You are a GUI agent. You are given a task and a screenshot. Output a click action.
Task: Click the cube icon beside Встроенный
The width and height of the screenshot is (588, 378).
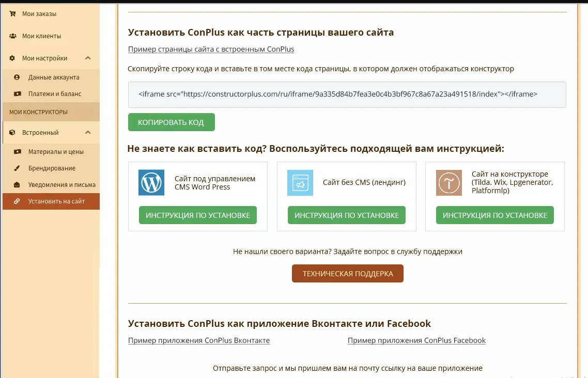point(12,133)
